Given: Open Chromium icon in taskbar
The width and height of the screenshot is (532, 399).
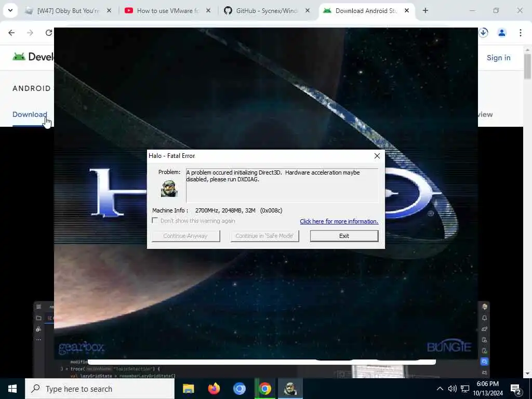Looking at the screenshot, I should pos(239,389).
